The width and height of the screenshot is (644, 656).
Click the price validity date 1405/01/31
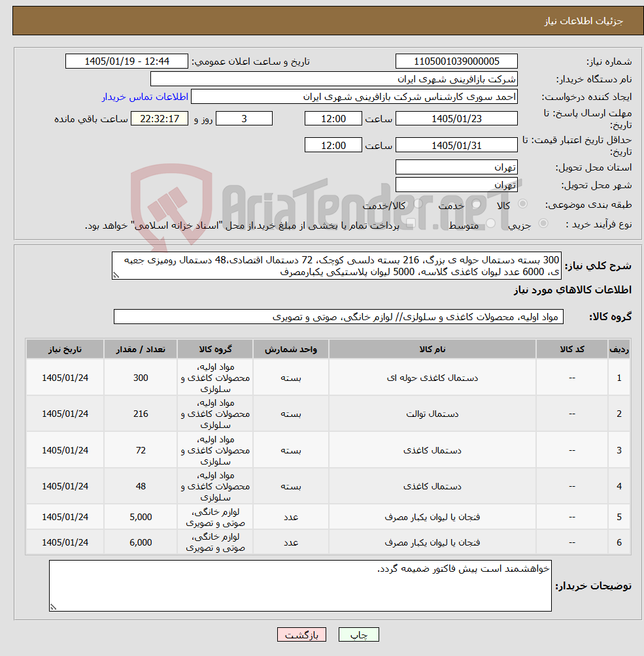coord(456,145)
